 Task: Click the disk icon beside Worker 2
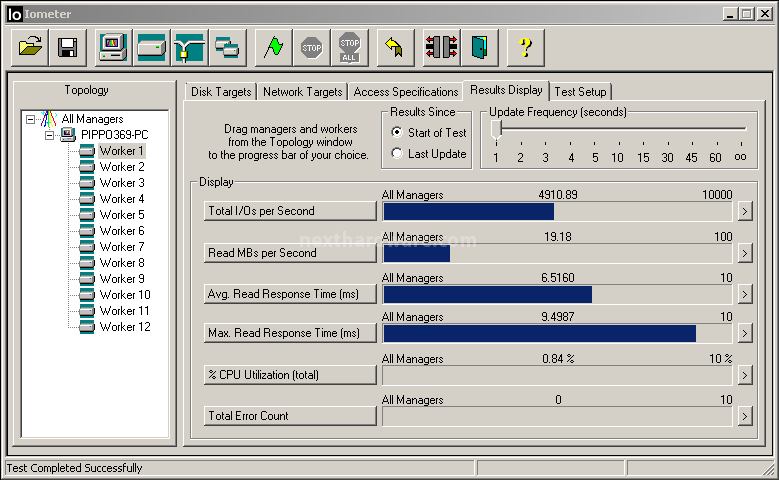click(x=86, y=167)
